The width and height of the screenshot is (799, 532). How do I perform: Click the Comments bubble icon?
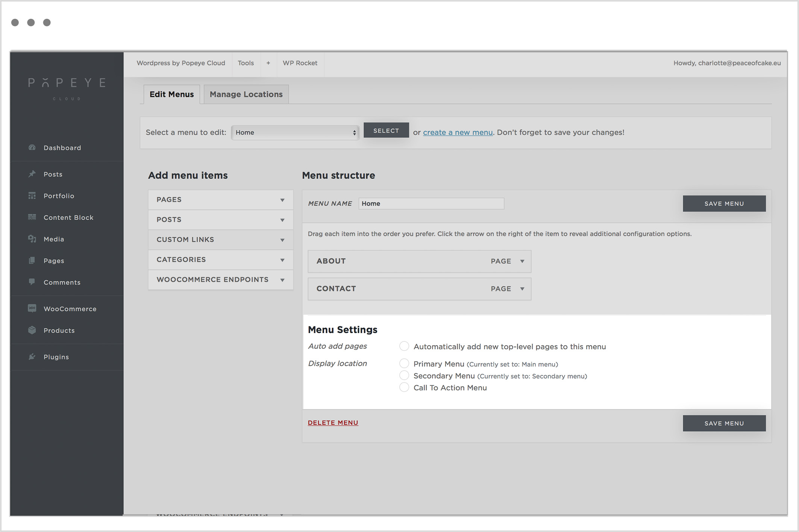32,282
